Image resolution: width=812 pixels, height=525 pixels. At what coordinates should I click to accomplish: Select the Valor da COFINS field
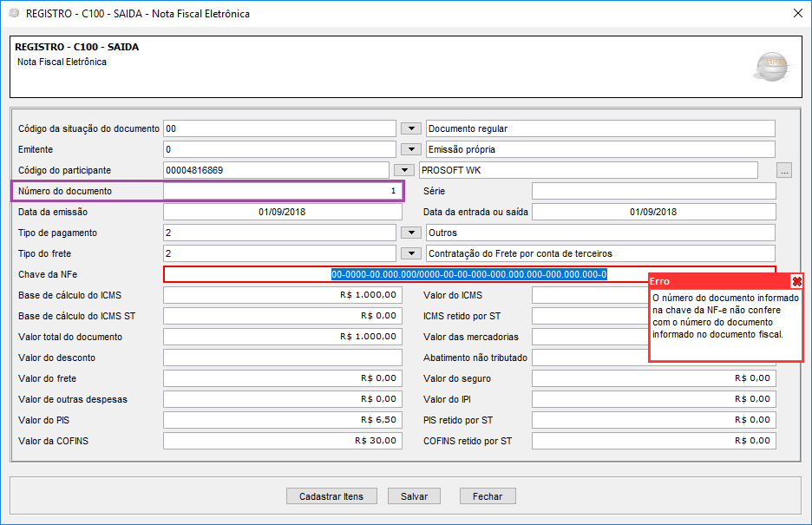283,441
